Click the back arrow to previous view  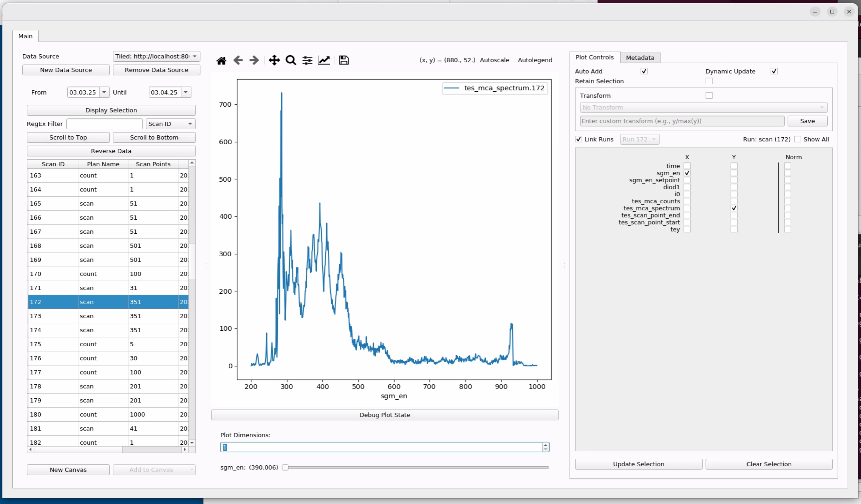pos(238,60)
